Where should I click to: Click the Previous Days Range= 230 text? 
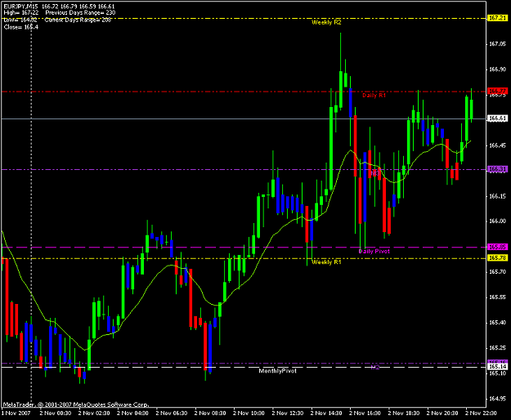tap(80, 13)
